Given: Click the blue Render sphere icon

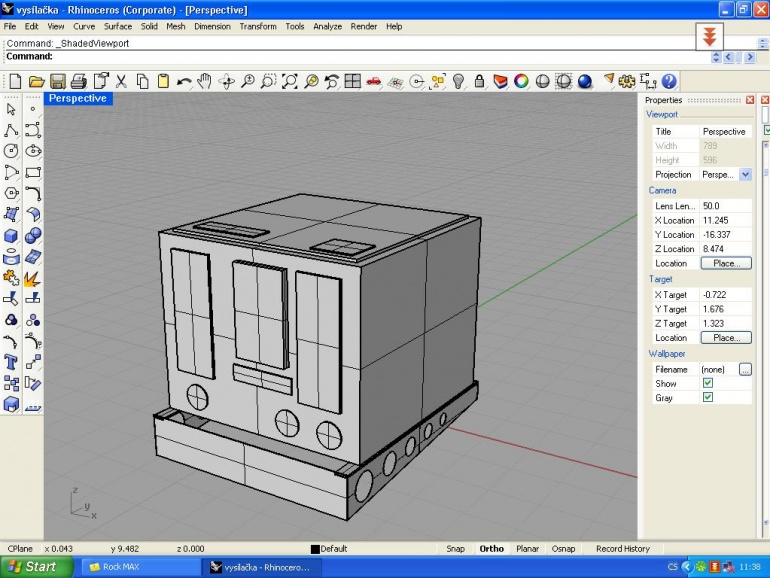Looking at the screenshot, I should (x=584, y=81).
